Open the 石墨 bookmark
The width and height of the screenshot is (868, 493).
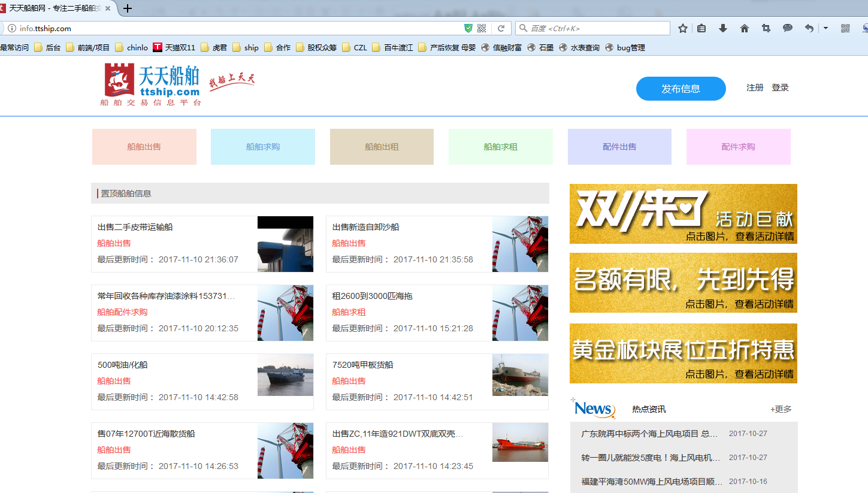pos(540,47)
